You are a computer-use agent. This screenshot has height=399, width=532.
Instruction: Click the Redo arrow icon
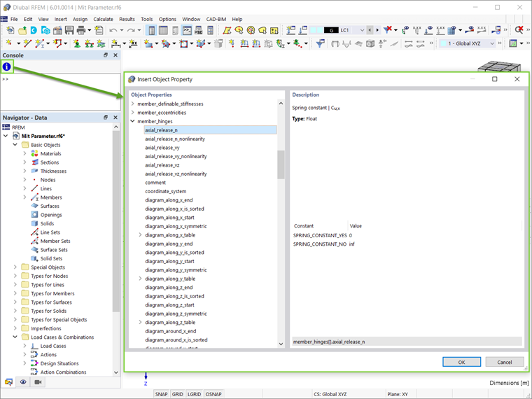pos(131,31)
